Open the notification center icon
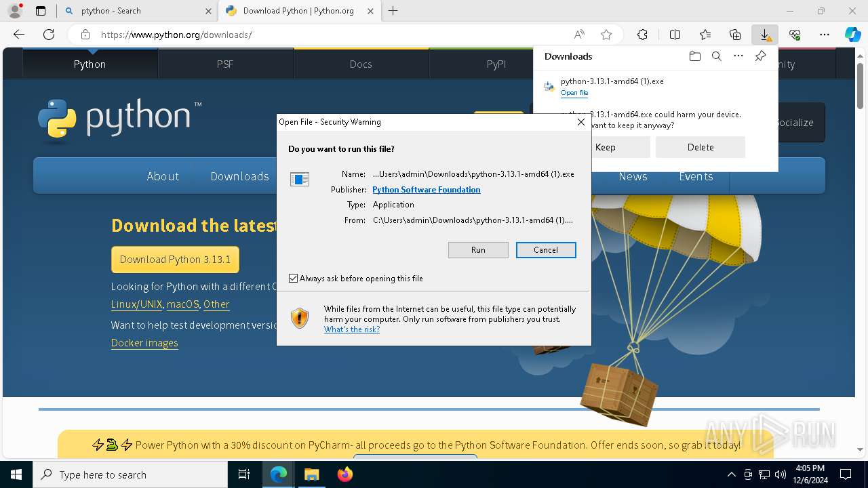The image size is (868, 488). click(x=846, y=474)
